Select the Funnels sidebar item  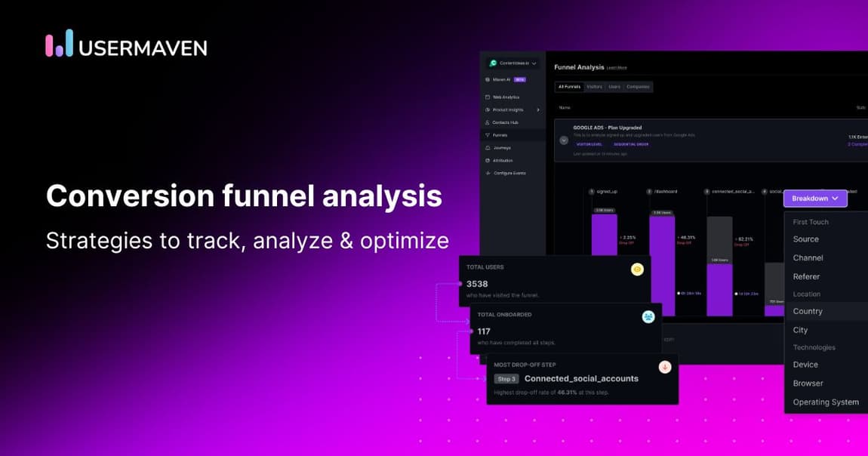point(501,135)
